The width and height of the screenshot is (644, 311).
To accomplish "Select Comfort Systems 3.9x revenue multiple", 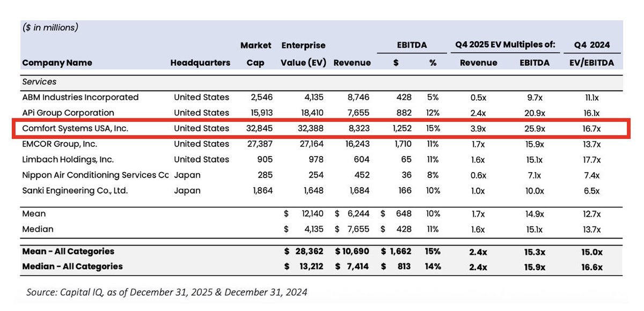I will click(479, 129).
